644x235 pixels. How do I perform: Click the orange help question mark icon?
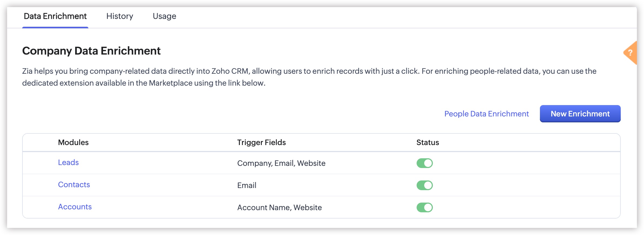coord(630,53)
